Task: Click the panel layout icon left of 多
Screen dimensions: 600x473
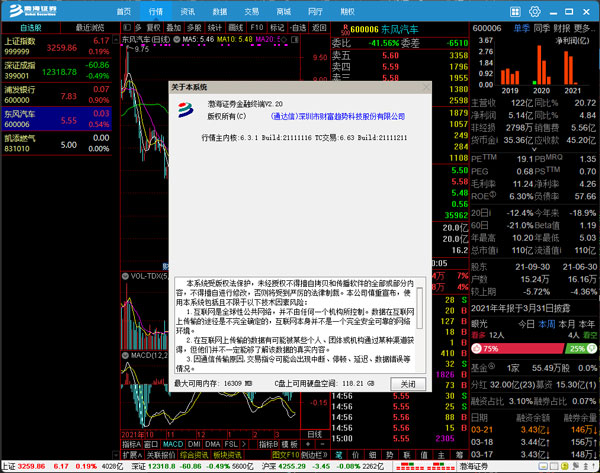Action: pyautogui.click(x=127, y=28)
